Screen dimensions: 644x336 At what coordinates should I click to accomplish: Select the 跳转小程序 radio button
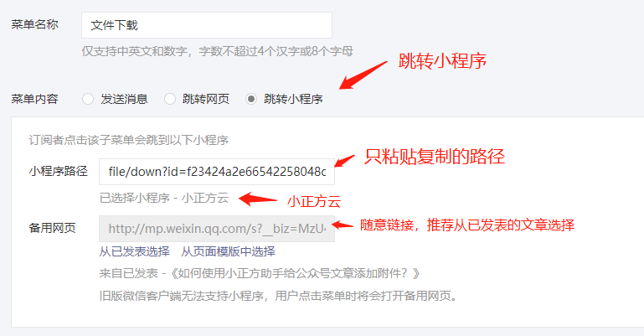(x=251, y=99)
